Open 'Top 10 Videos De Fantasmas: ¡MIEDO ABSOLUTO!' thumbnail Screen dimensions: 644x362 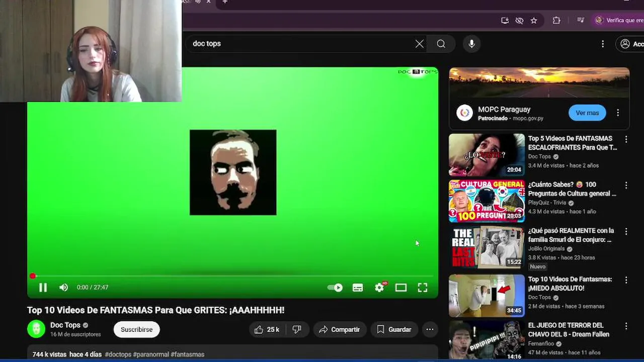pyautogui.click(x=487, y=296)
